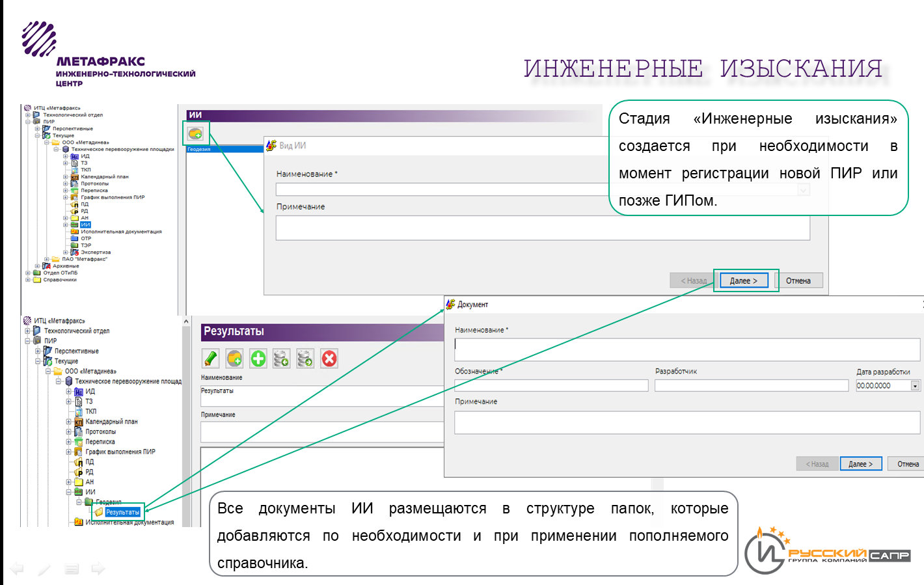Screen dimensions: 924x585
Task: Click the Техническое перевооружение cube icon in Результаты window tree
Action: (x=69, y=381)
